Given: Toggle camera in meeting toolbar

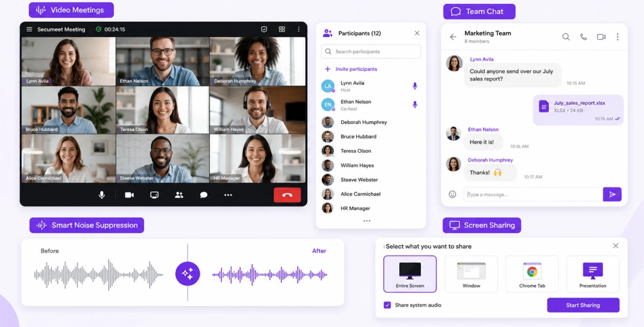Looking at the screenshot, I should (129, 195).
